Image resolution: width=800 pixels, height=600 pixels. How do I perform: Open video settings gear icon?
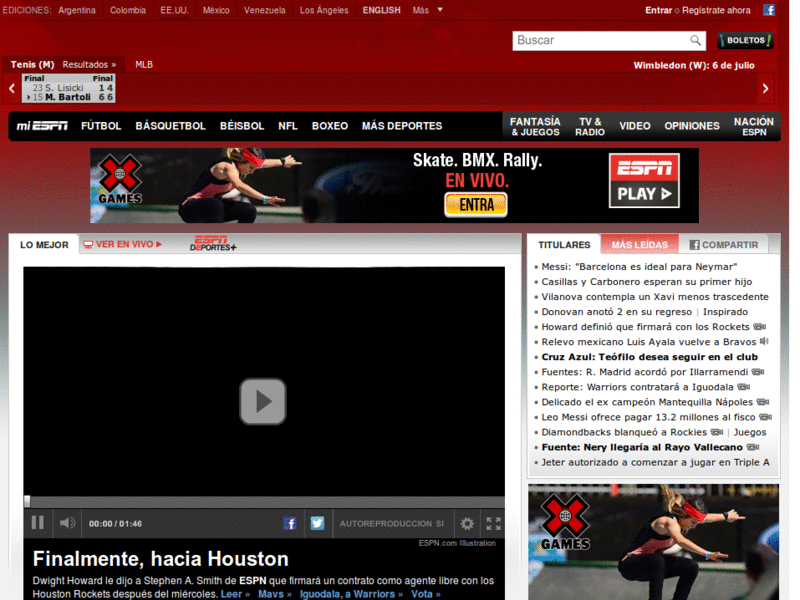[x=467, y=523]
